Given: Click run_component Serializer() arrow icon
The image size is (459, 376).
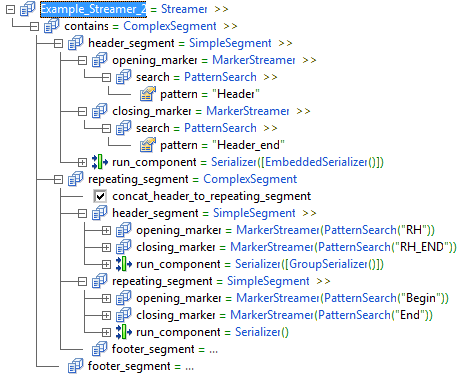Looking at the screenshot, I should (x=124, y=332).
